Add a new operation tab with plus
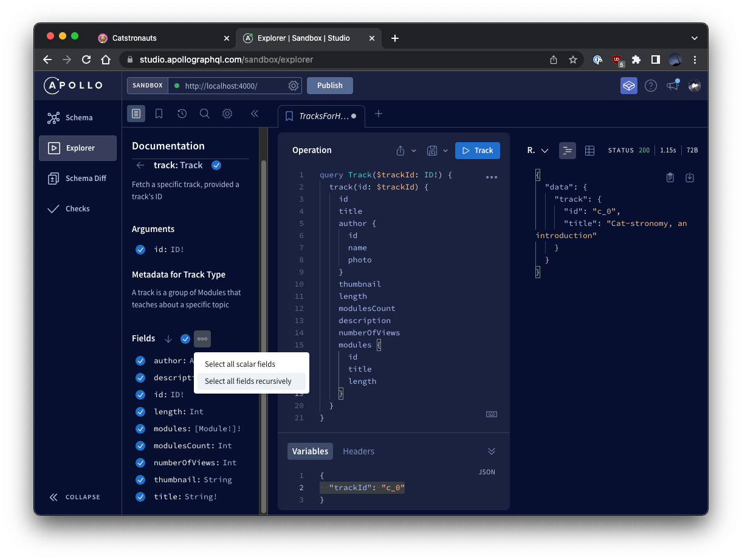This screenshot has height=560, width=742. tap(379, 114)
